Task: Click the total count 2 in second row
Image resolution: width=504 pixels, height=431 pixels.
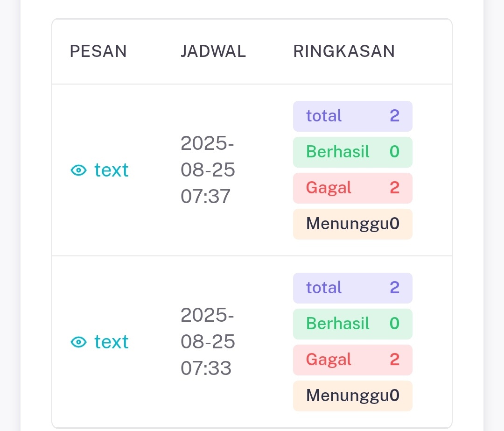Action: click(394, 287)
